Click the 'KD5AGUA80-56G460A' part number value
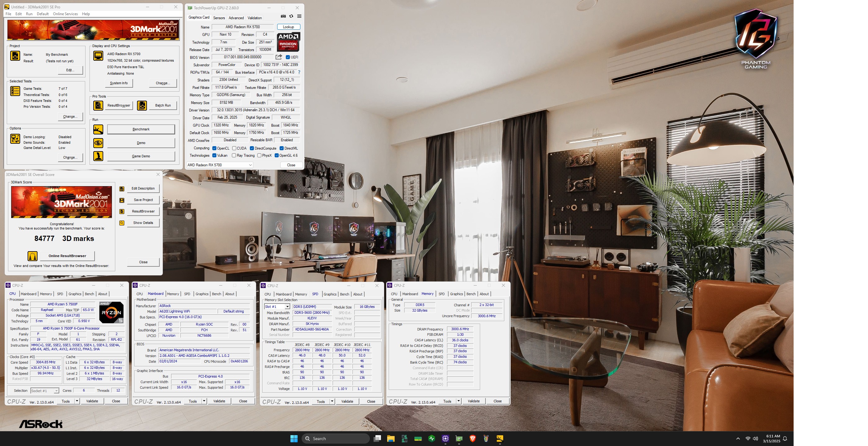Viewport: 868px width, 446px height. point(312,330)
